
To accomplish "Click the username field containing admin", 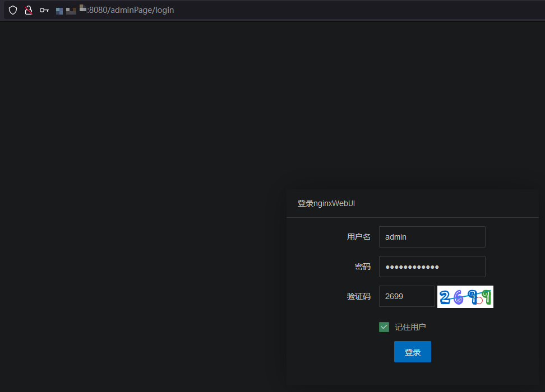I will click(x=432, y=237).
